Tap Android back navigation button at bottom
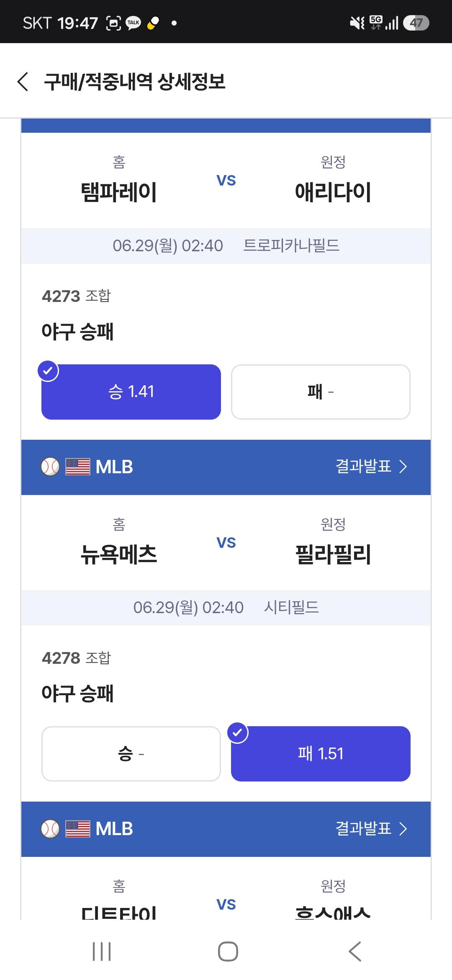The width and height of the screenshot is (452, 980). (354, 952)
